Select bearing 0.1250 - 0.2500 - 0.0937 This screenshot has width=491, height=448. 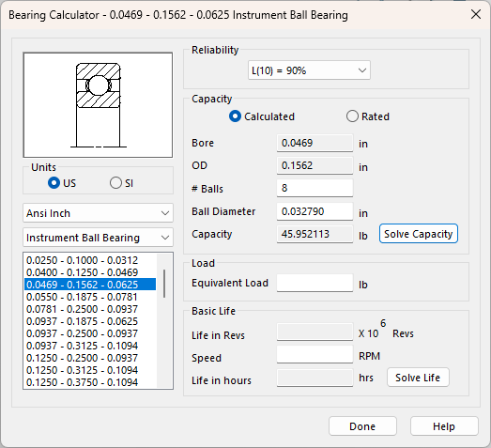pos(90,358)
